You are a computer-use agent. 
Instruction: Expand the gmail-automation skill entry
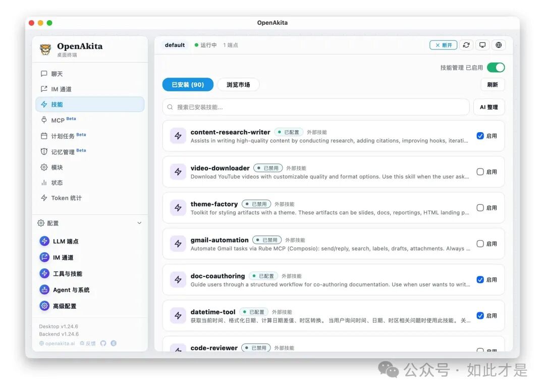coord(333,244)
